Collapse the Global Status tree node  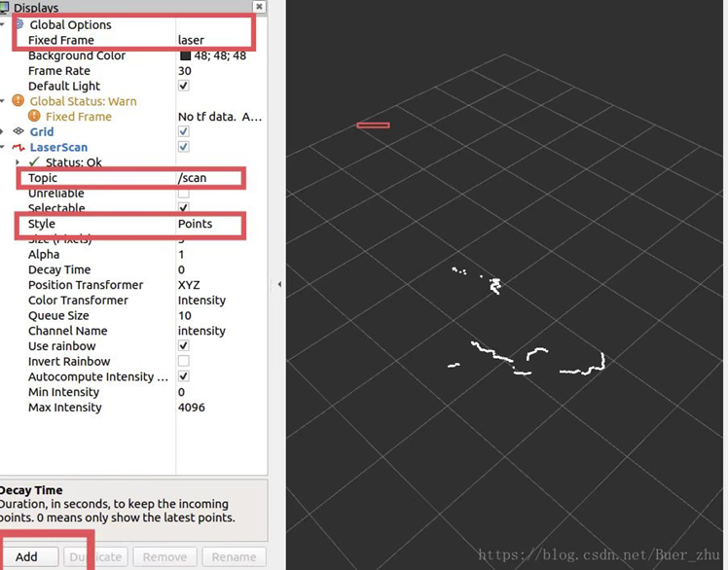(x=3, y=101)
